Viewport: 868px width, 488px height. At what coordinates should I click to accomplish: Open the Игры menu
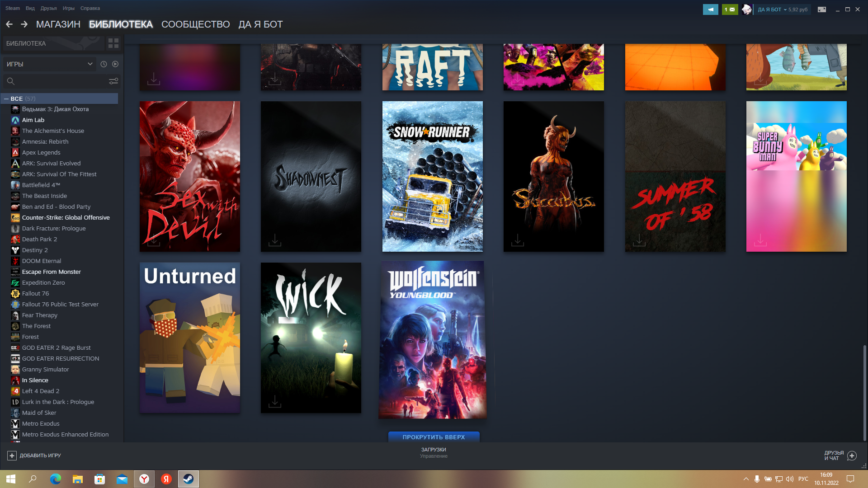click(x=69, y=8)
